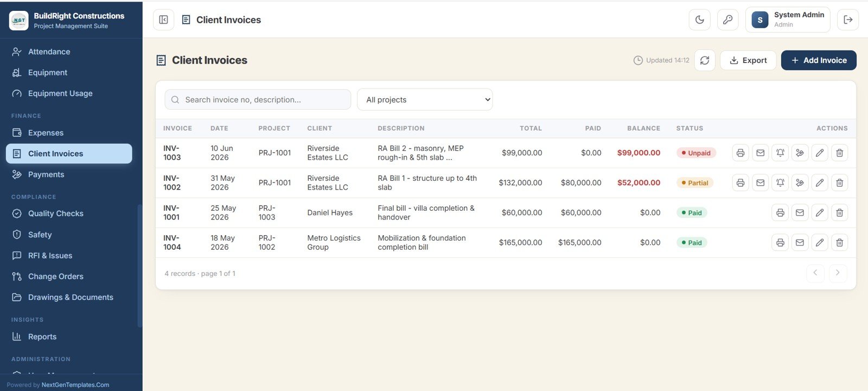The image size is (868, 391).
Task: Open Equipment in sidebar
Action: click(69, 73)
